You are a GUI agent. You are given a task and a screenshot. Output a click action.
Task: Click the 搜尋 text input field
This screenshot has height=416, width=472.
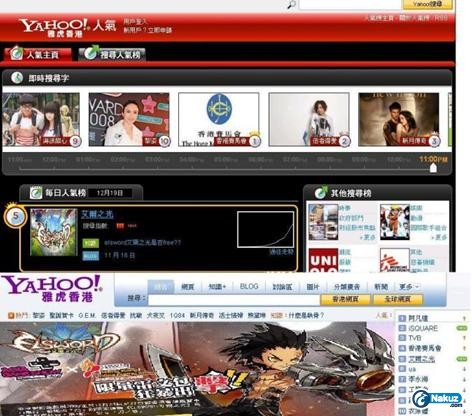[234, 299]
